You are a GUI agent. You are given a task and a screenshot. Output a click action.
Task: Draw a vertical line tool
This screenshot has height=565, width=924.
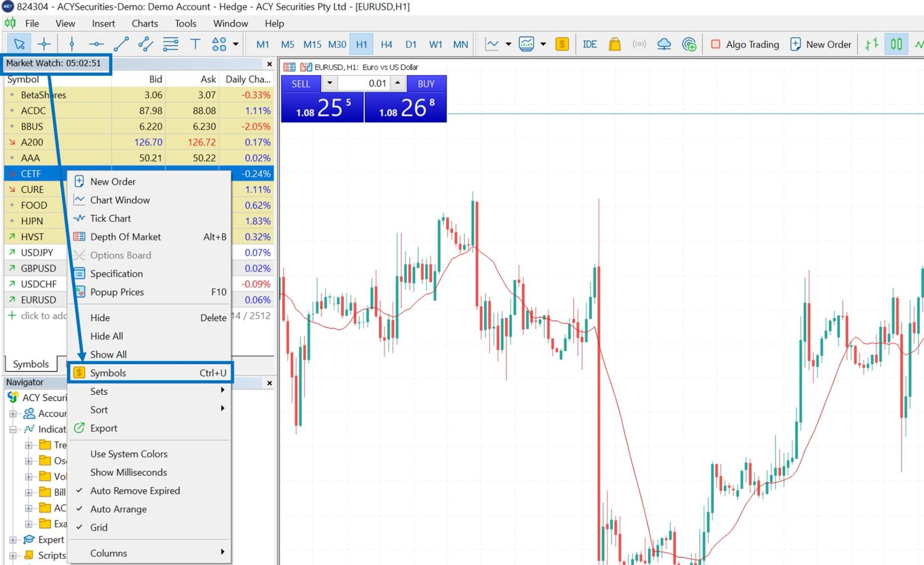(x=72, y=44)
